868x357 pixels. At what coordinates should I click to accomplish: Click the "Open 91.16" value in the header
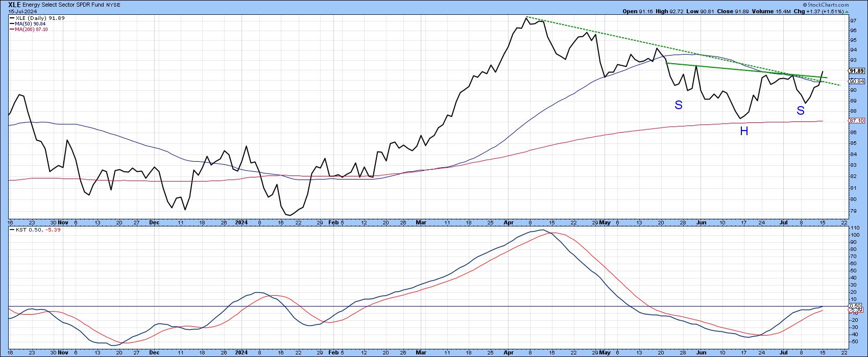639,11
